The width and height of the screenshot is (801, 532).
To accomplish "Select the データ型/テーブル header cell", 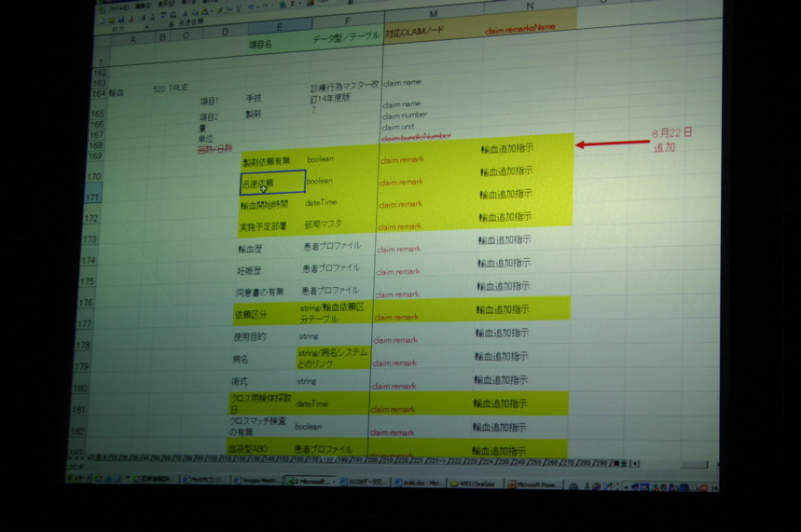I will tap(346, 36).
